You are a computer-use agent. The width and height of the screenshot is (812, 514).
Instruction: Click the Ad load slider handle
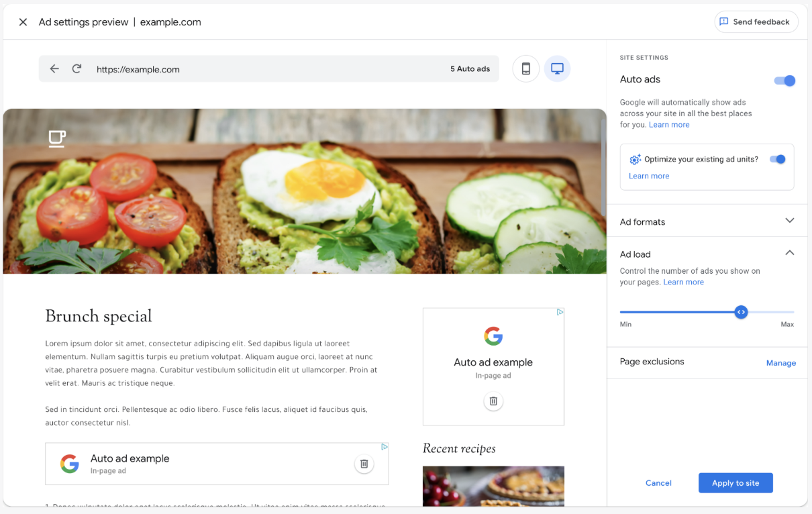tap(741, 312)
